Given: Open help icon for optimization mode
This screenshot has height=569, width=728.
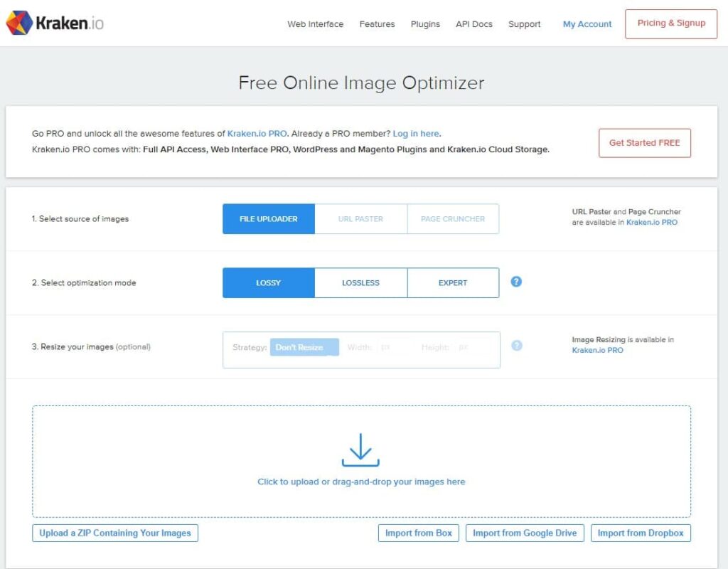Looking at the screenshot, I should click(516, 282).
